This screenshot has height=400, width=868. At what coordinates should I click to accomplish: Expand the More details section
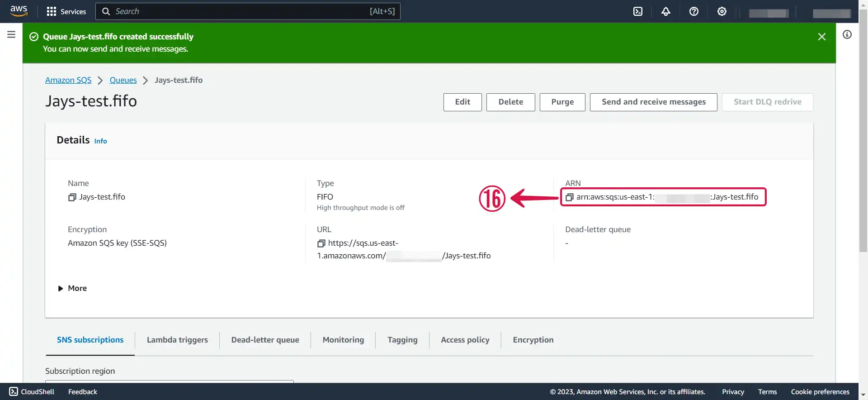[x=72, y=288]
